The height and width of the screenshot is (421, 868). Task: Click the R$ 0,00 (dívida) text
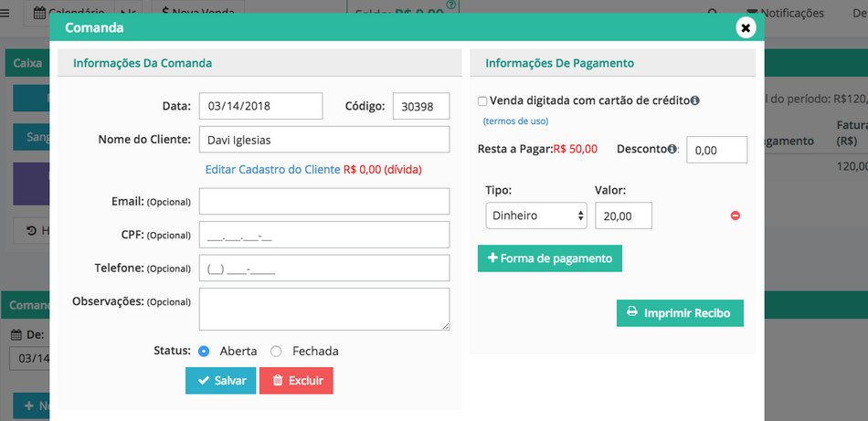(x=383, y=170)
